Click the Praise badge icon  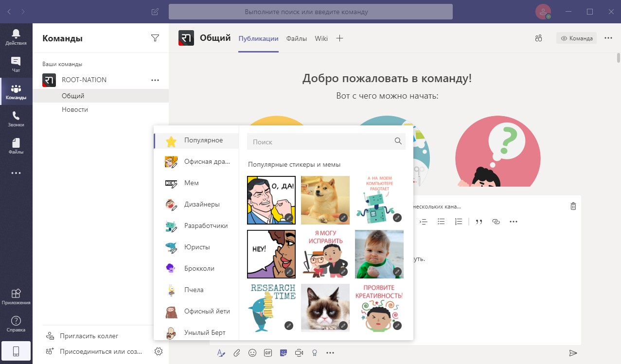[x=315, y=353]
